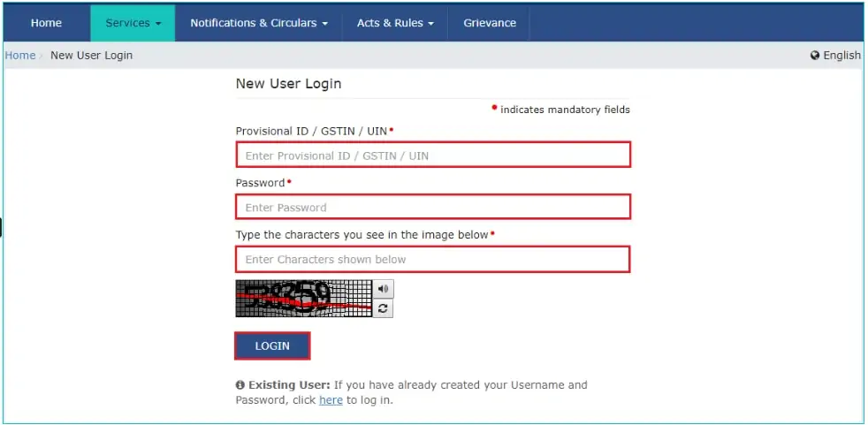Screen dimensions: 868x425
Task: Click the 'Password' field label
Action: [x=260, y=183]
